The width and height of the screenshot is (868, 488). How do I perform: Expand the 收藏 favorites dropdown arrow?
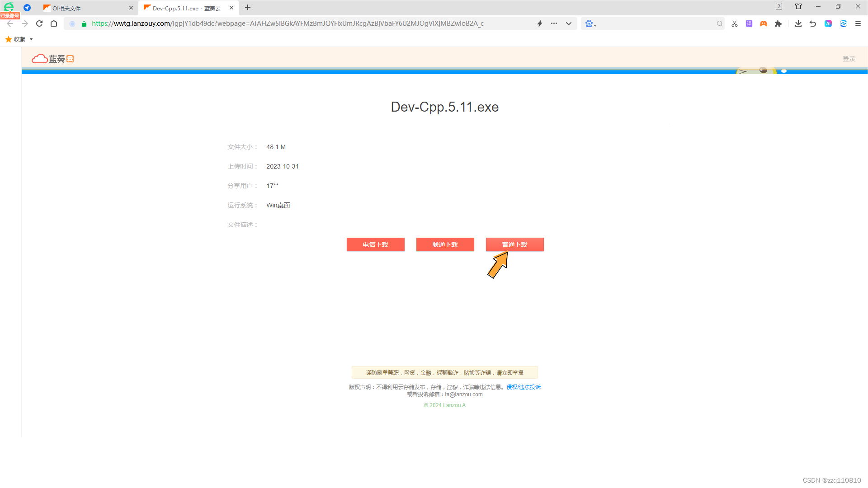pyautogui.click(x=31, y=39)
